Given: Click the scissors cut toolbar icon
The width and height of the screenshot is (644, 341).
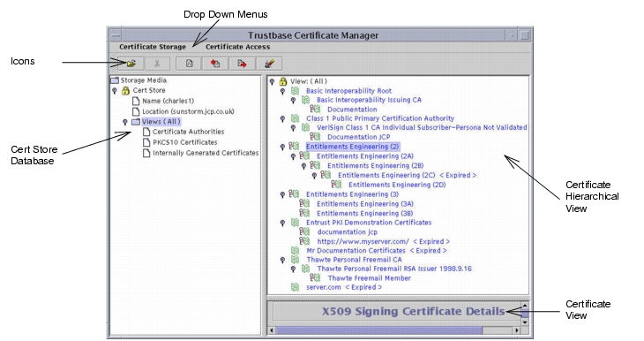Looking at the screenshot, I should 157,64.
